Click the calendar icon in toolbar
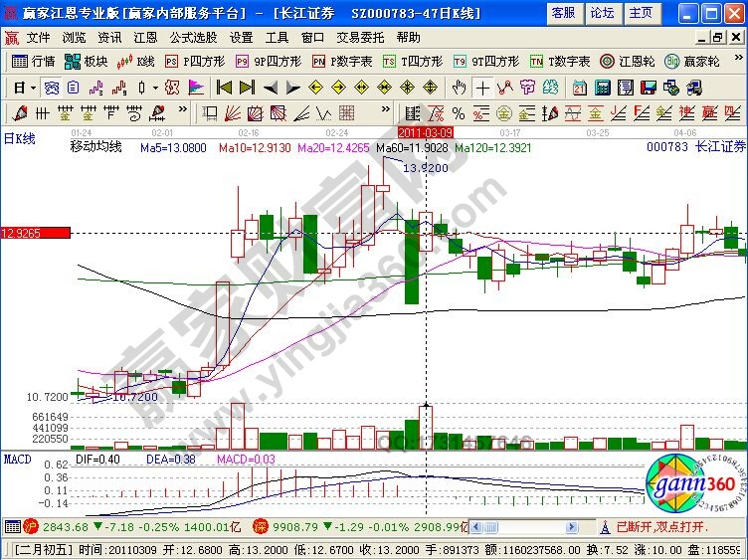This screenshot has height=560, width=748. point(578,87)
